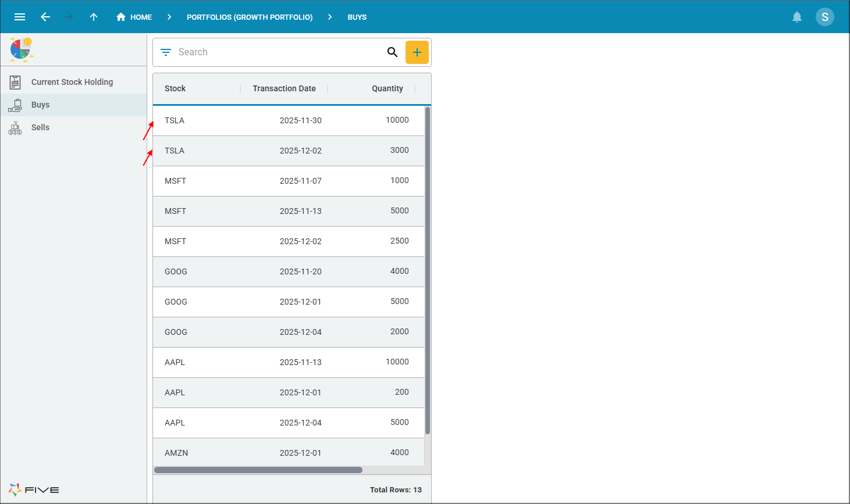Click quantity 200 in AAPL row

pyautogui.click(x=402, y=392)
